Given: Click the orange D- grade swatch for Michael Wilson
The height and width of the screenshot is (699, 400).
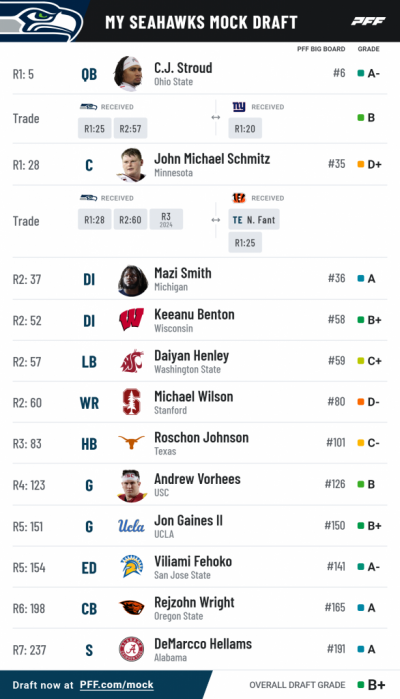Looking at the screenshot, I should (361, 402).
